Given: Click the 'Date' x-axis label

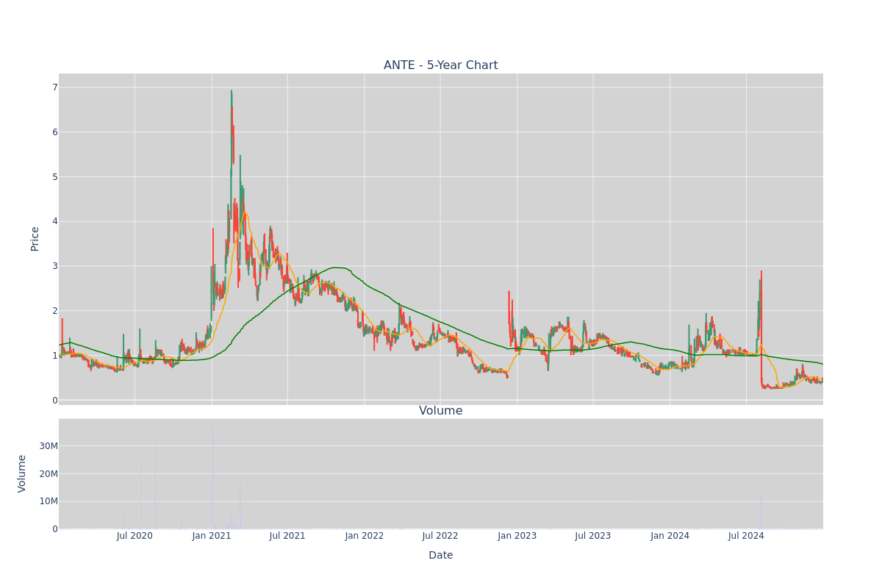Looking at the screenshot, I should click(x=440, y=556).
